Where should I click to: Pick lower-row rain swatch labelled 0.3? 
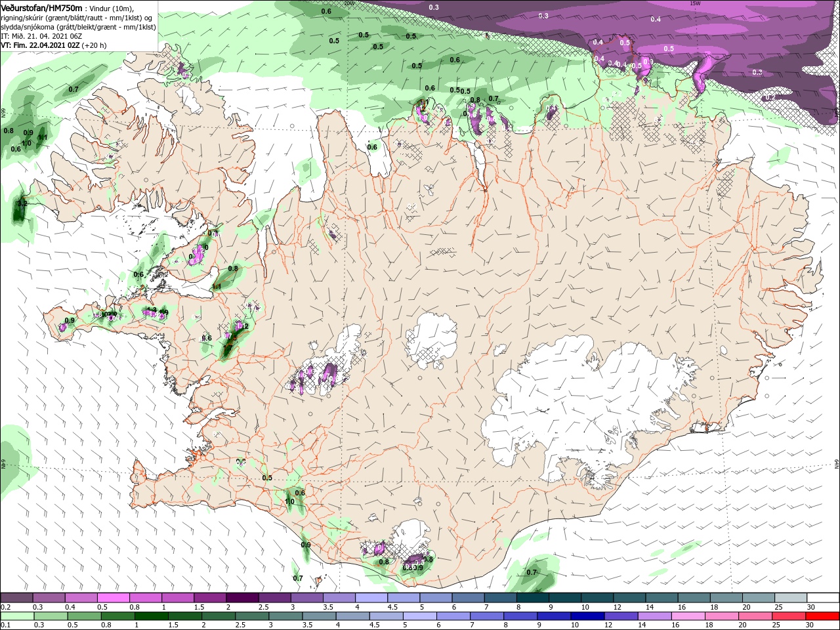click(51, 617)
